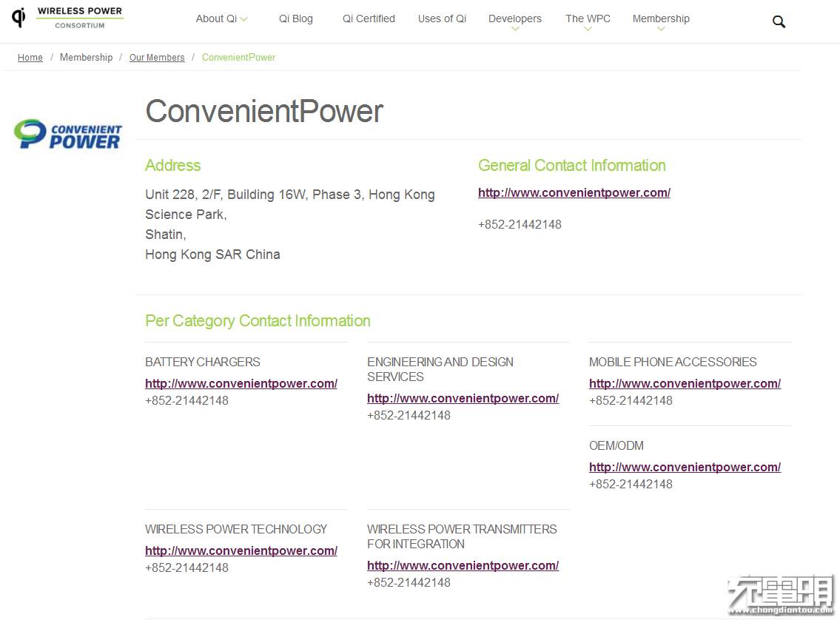
Task: Open Mobile Phone Accessories website link
Action: [685, 383]
